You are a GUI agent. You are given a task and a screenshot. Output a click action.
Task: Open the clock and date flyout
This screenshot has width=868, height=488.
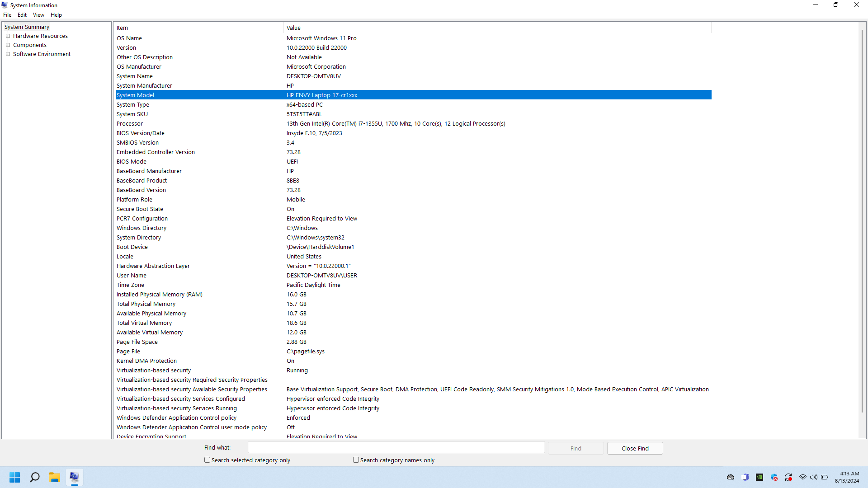847,477
